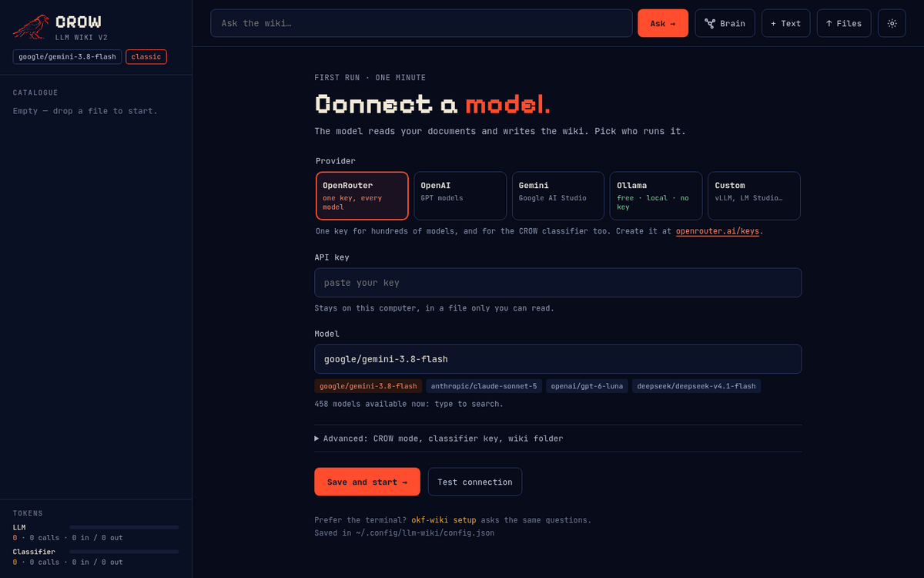The height and width of the screenshot is (578, 924).
Task: Click the Ask button
Action: click(662, 23)
